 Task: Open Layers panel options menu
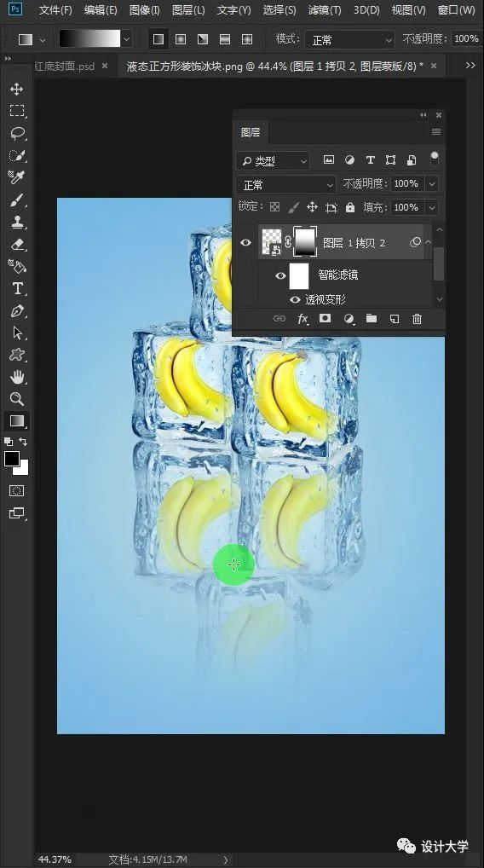point(436,132)
